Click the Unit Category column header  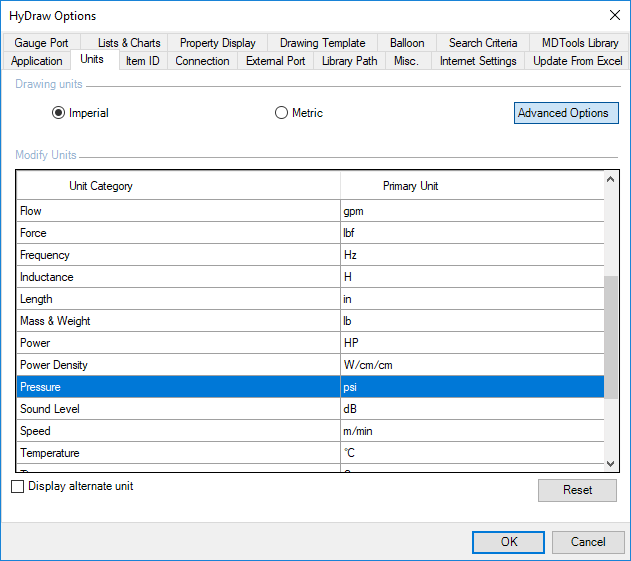(x=179, y=186)
